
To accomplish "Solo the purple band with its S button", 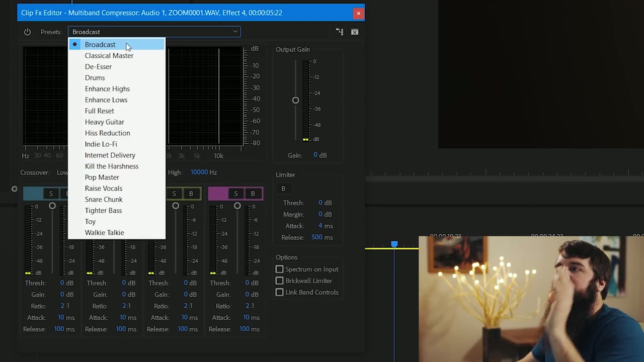I will tap(235, 194).
